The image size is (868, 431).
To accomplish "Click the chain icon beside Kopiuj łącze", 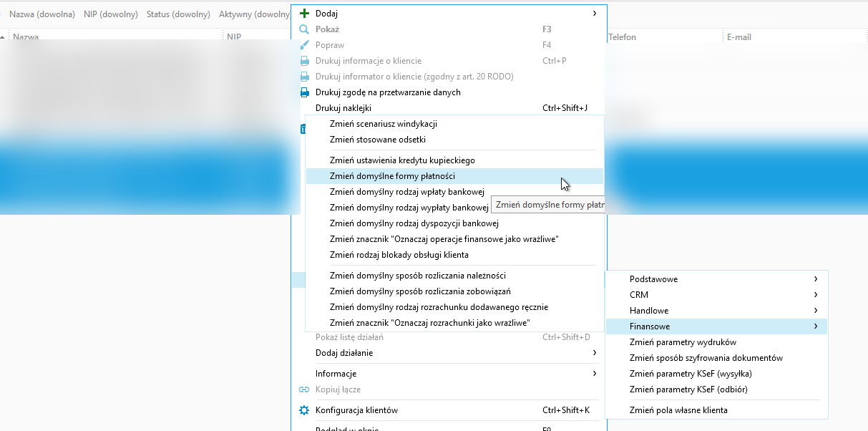I will (x=304, y=389).
